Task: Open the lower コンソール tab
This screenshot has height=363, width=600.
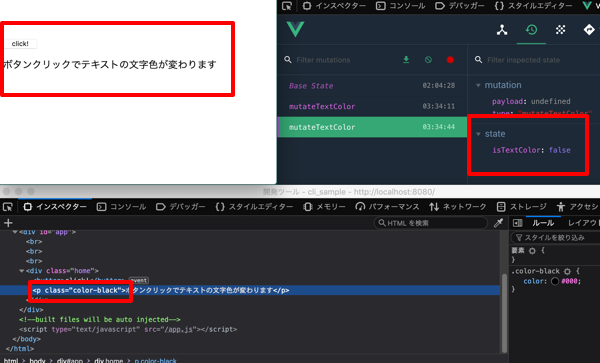Action: tap(121, 207)
